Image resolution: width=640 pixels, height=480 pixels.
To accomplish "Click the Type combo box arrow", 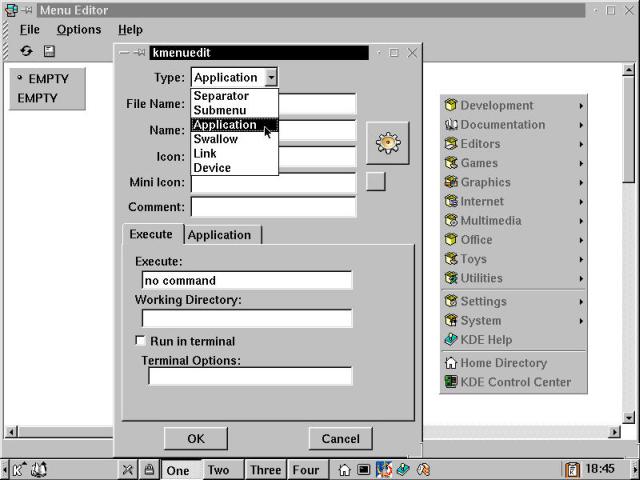I will coord(271,77).
